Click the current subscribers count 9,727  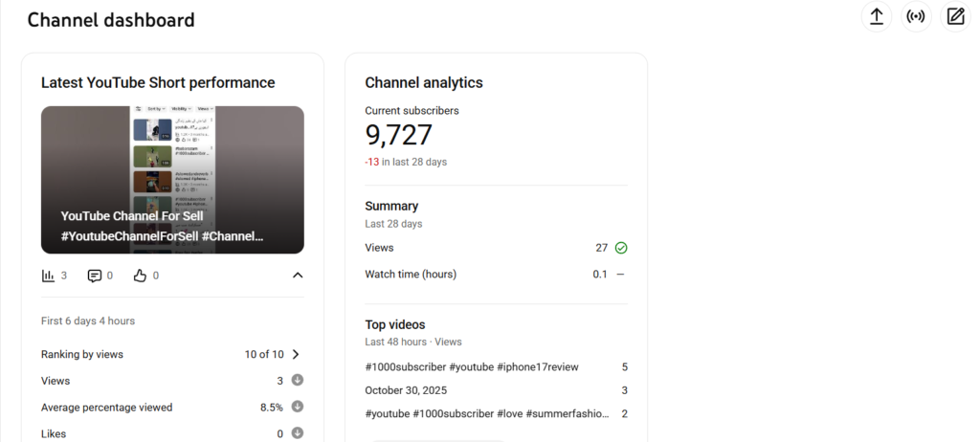click(399, 135)
